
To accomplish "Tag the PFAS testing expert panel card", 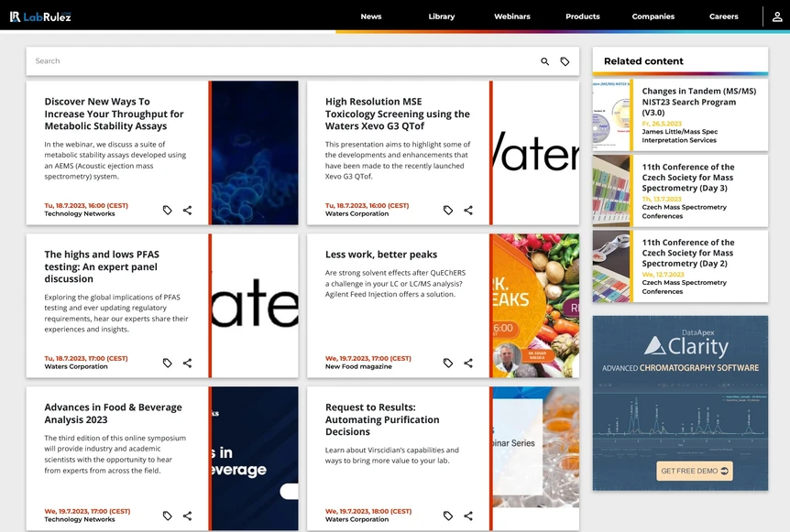I will tap(167, 363).
